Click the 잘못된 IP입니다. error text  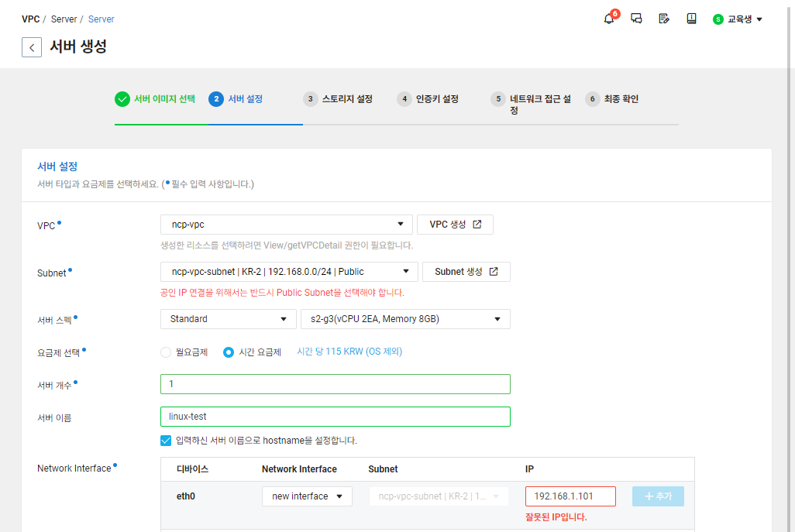[556, 517]
